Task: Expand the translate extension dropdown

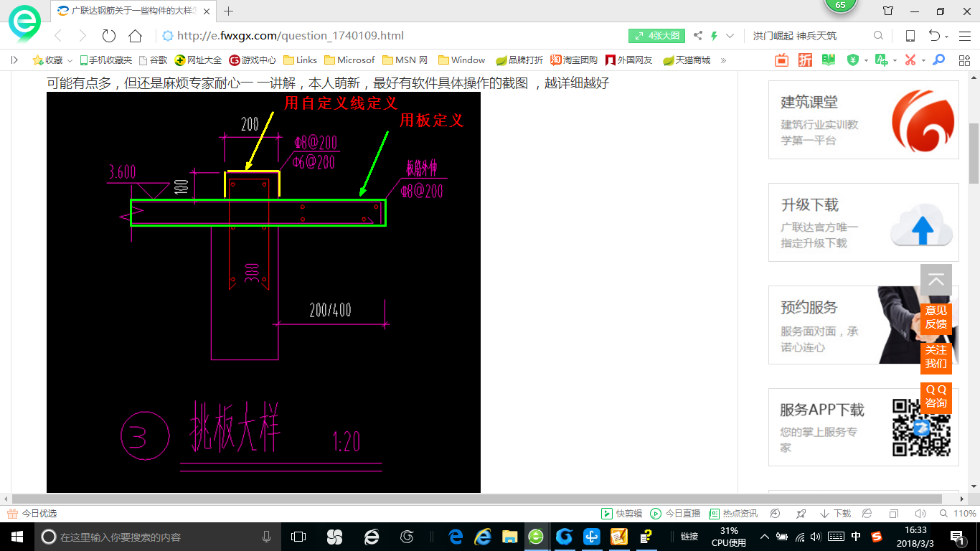Action: (x=895, y=61)
